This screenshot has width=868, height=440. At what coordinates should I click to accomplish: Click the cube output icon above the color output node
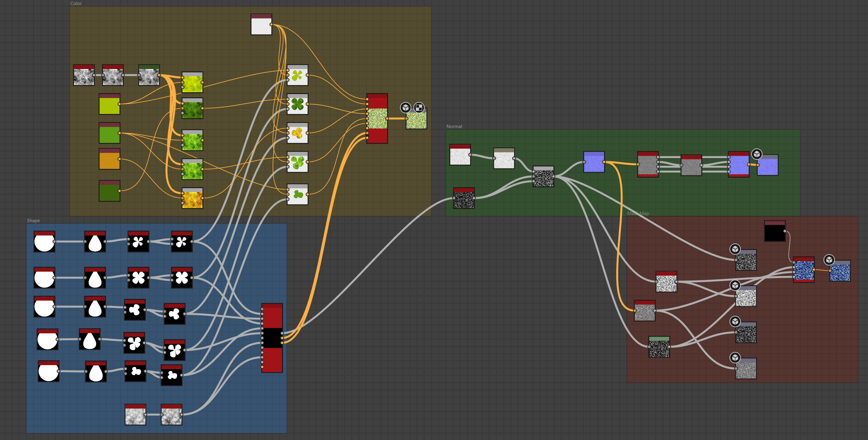point(406,107)
